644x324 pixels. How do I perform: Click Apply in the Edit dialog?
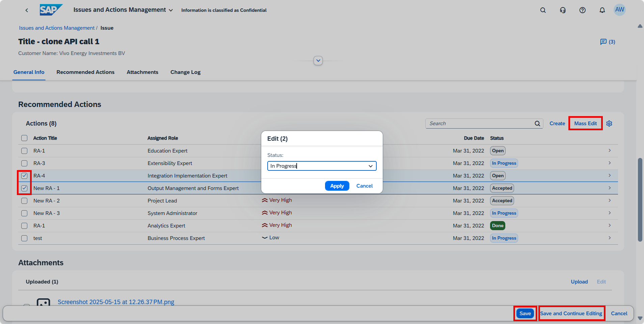337,186
